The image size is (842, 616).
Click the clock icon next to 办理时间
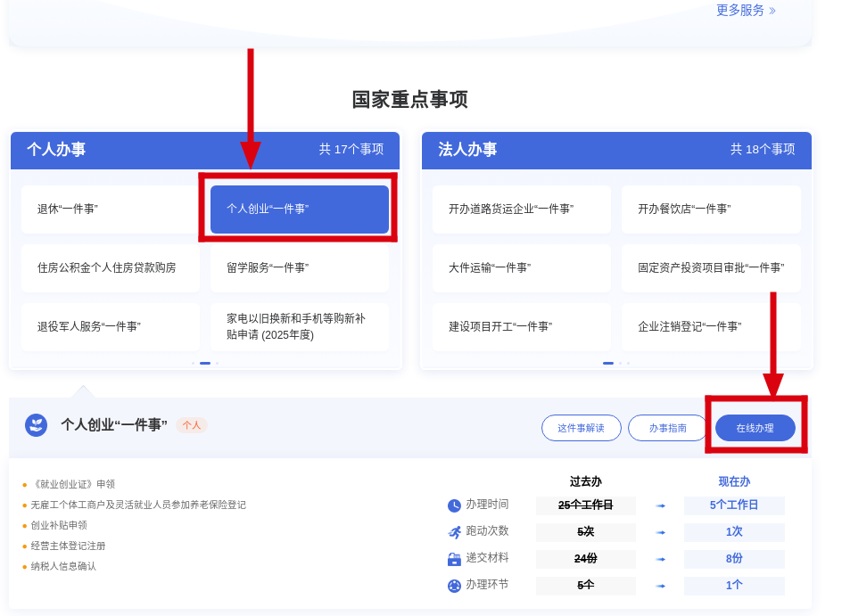point(454,505)
